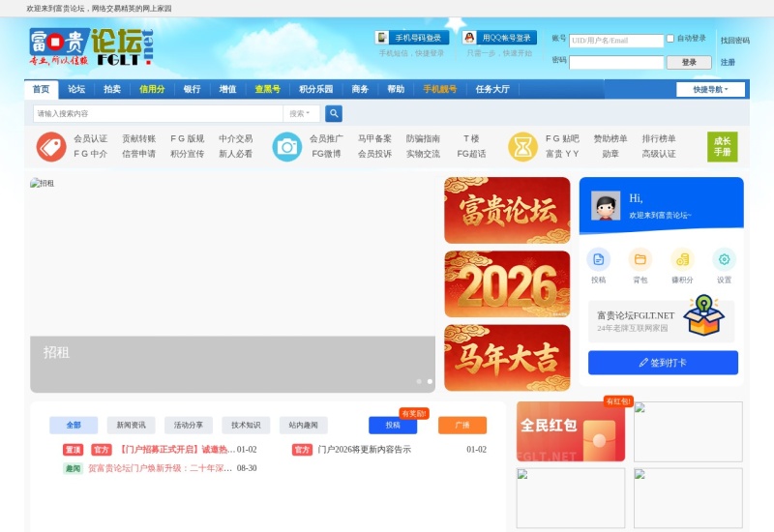
Task: Click the 密码 password input field
Action: [x=616, y=62]
